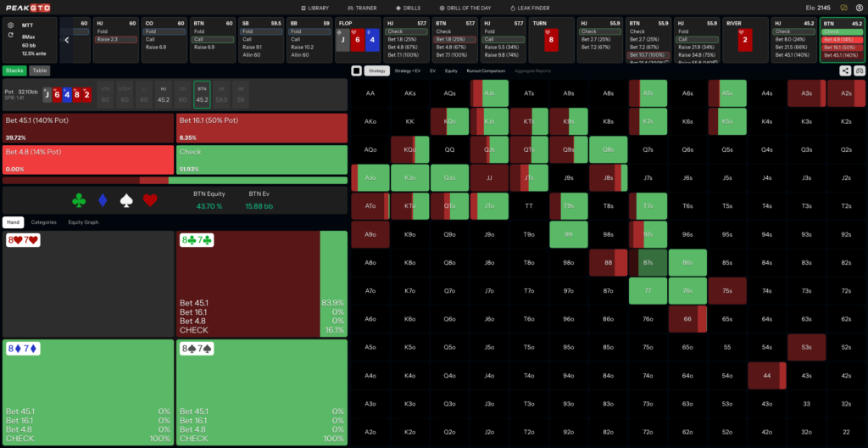Click the refresh icon below settings gear

(11, 35)
